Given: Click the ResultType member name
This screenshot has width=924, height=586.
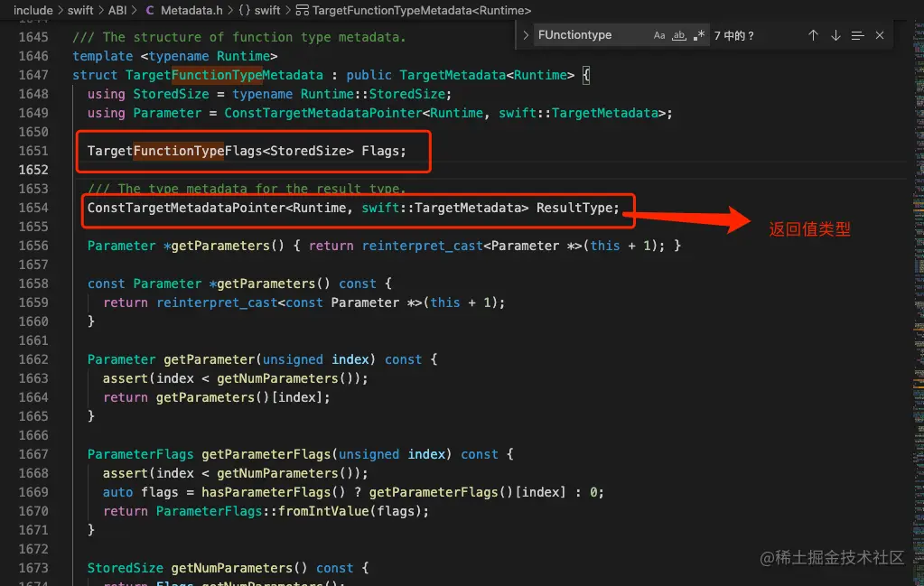Looking at the screenshot, I should pyautogui.click(x=574, y=208).
